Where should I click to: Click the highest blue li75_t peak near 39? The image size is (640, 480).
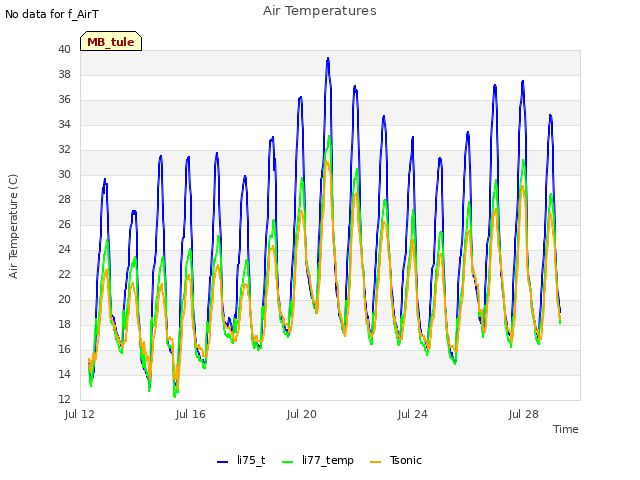[328, 59]
